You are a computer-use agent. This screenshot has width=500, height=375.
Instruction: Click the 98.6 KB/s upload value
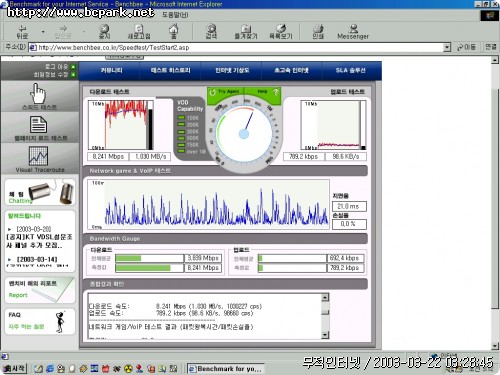click(346, 156)
